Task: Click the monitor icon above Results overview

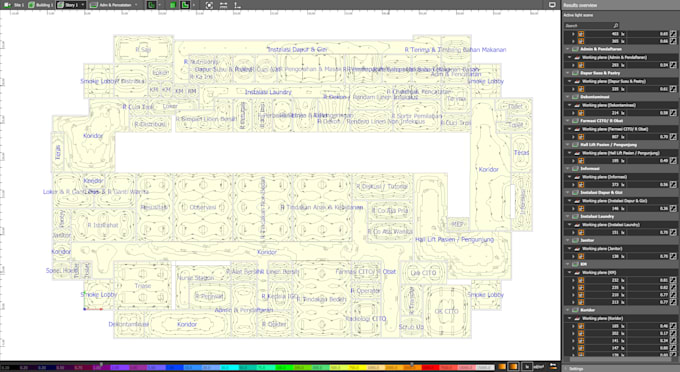Action: pyautogui.click(x=552, y=5)
